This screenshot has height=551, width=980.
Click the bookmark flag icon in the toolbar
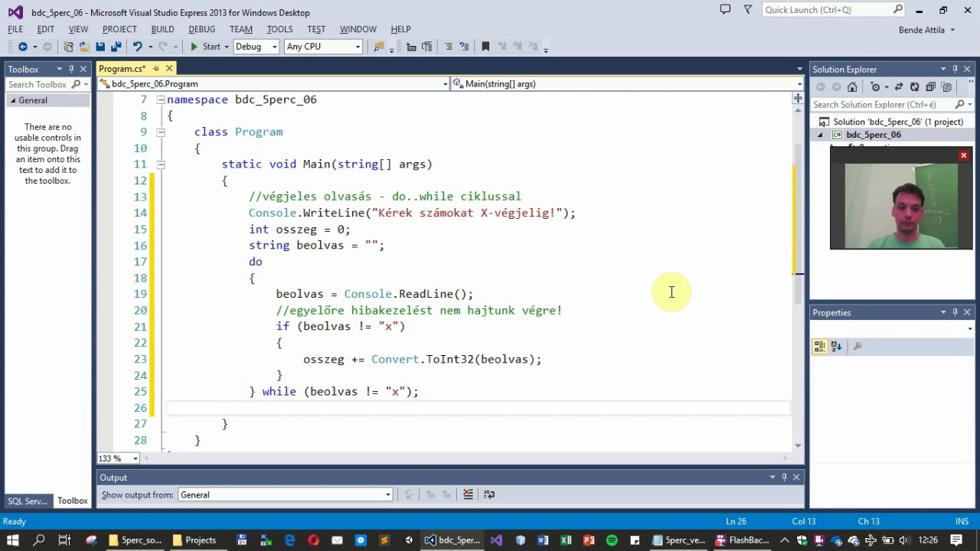coord(485,47)
